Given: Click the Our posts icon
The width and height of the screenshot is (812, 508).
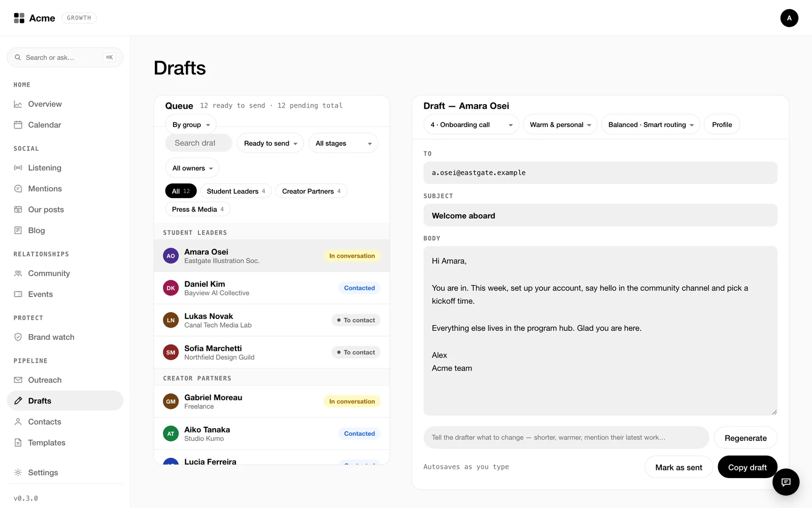Looking at the screenshot, I should pos(18,209).
